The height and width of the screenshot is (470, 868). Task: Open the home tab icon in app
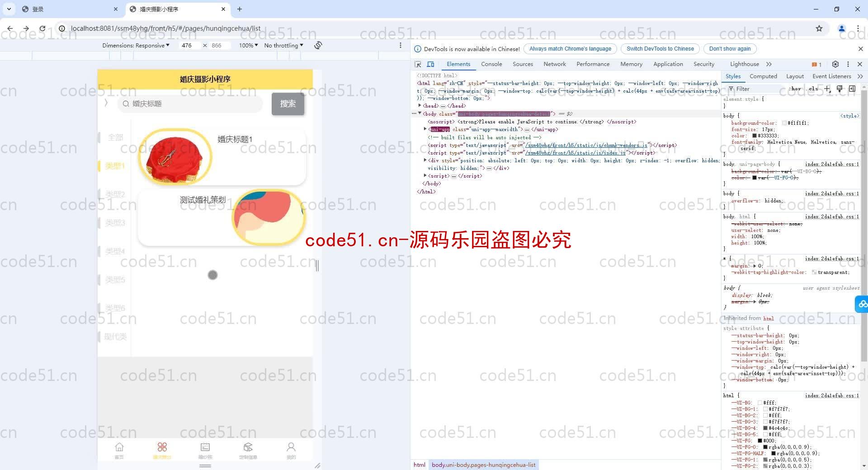click(x=119, y=447)
